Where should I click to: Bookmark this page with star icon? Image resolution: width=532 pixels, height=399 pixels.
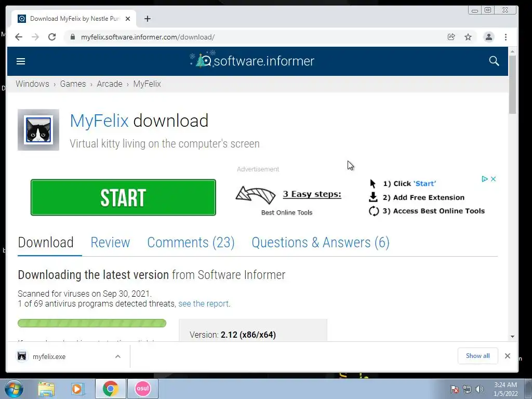[x=468, y=37]
